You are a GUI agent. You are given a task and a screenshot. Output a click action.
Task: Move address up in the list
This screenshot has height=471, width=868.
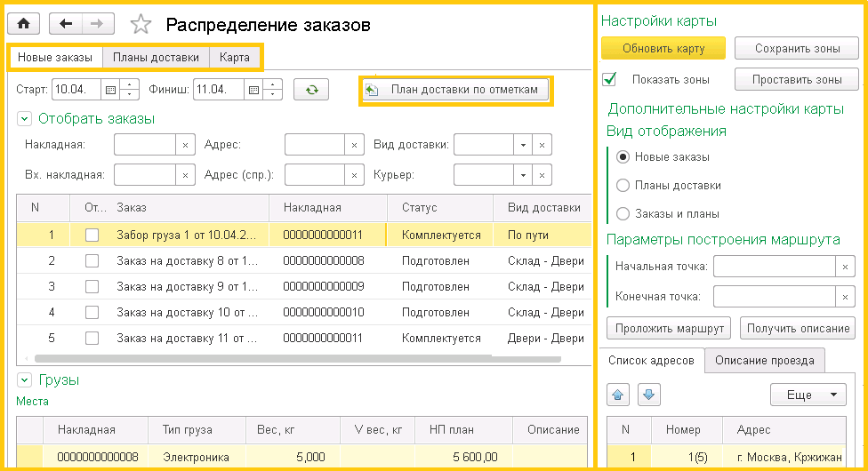[618, 395]
